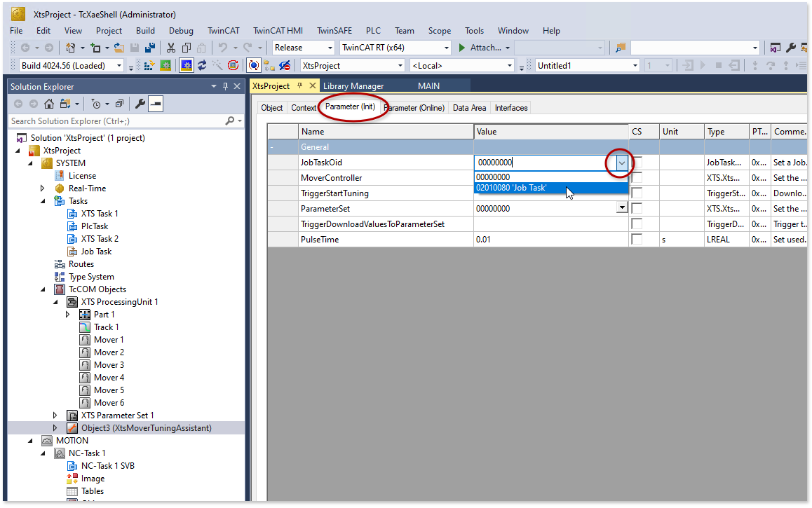Switch to the Library Manager document tab
This screenshot has height=508, width=812.
[353, 86]
